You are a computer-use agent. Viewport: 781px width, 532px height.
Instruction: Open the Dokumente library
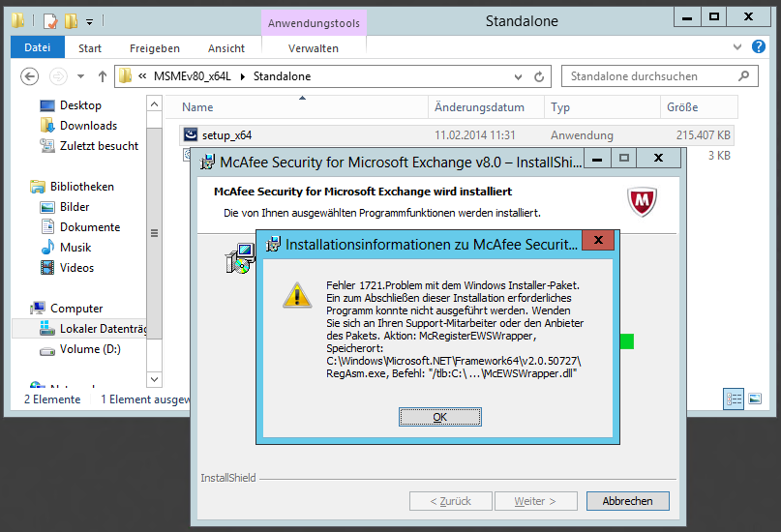tap(90, 227)
